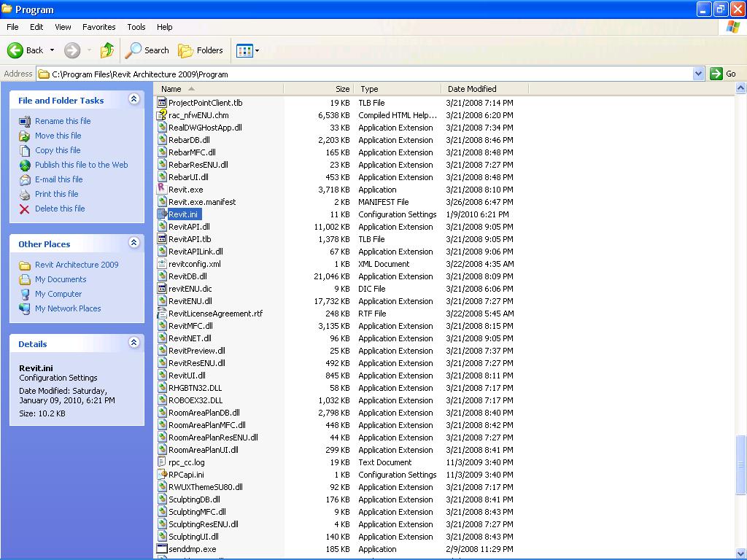Click the Delete this file link
747x560 pixels.
tap(60, 209)
